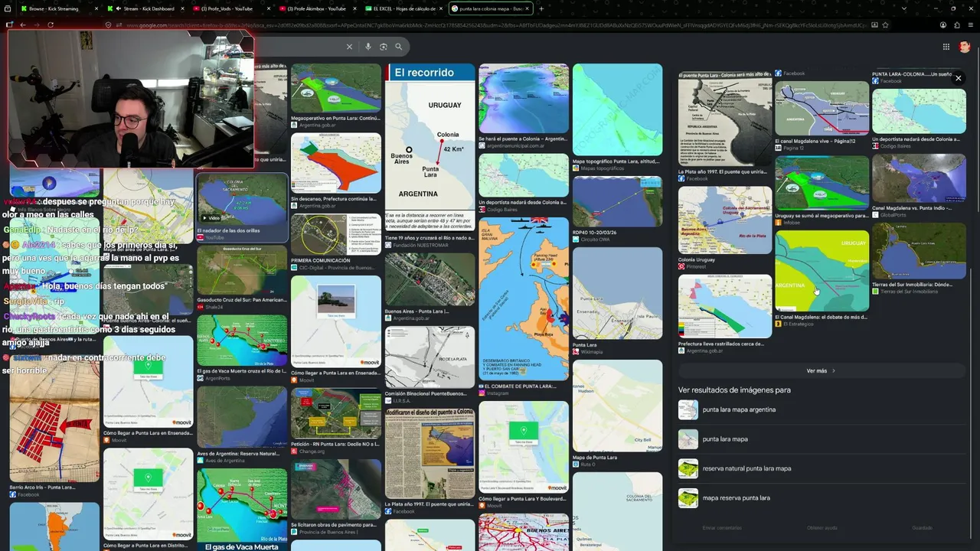This screenshot has width=980, height=551.
Task: Open 'El canal Magdalena vive' Página12 image
Action: click(x=822, y=108)
